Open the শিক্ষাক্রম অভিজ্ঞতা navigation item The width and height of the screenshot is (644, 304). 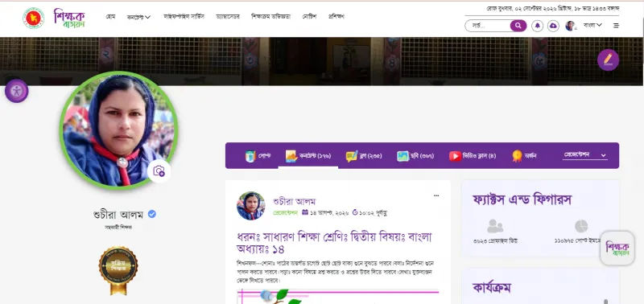(270, 17)
